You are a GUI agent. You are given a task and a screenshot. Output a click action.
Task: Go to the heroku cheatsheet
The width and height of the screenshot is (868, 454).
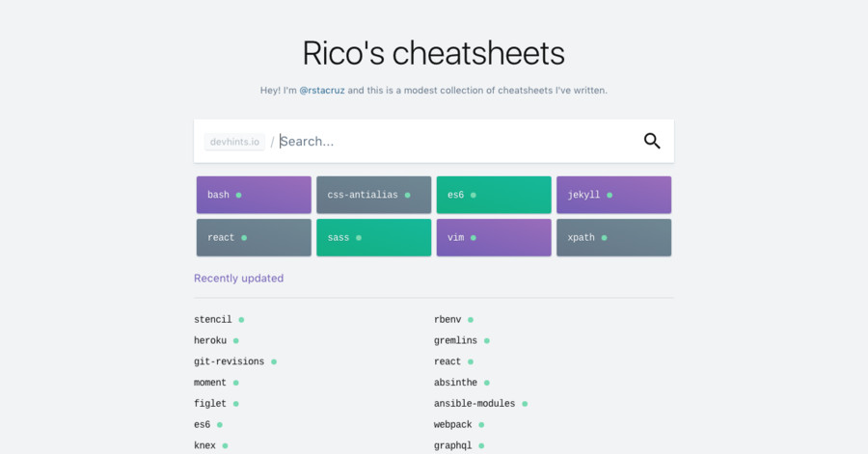[x=210, y=340]
